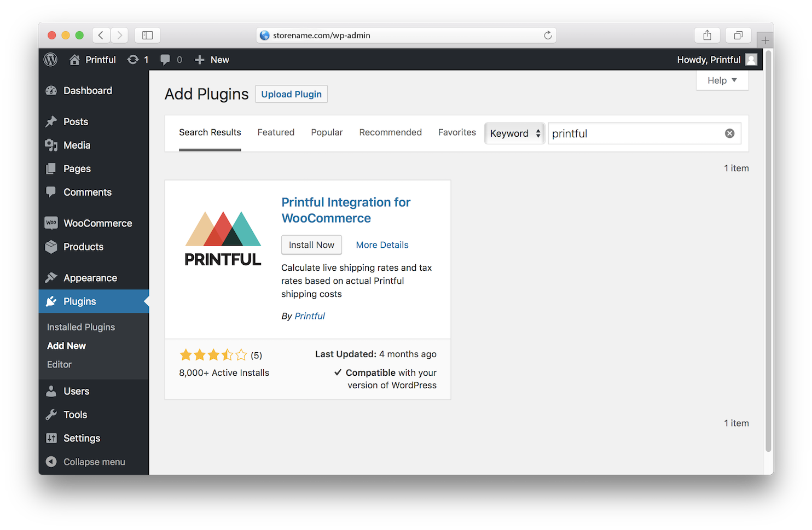Open the Posts menu
The image size is (812, 530).
pos(94,122)
